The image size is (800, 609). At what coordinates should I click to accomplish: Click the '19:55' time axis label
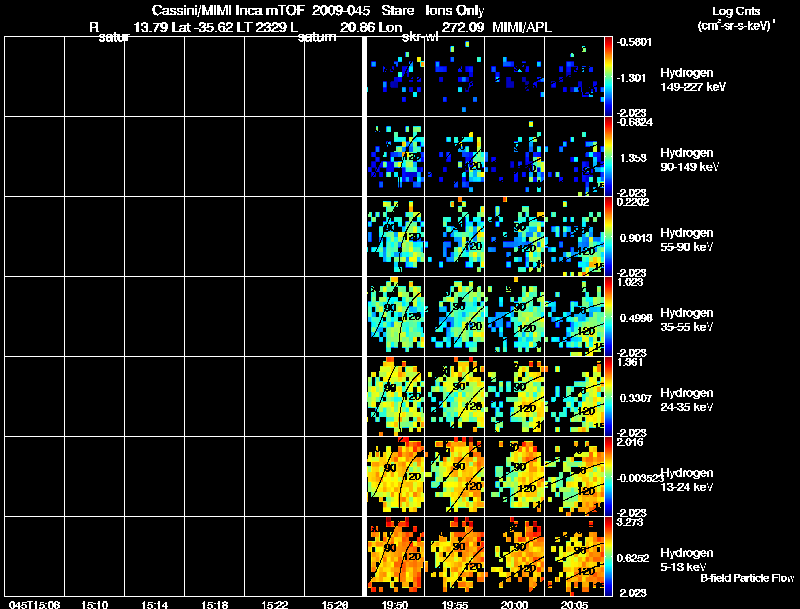(455, 605)
